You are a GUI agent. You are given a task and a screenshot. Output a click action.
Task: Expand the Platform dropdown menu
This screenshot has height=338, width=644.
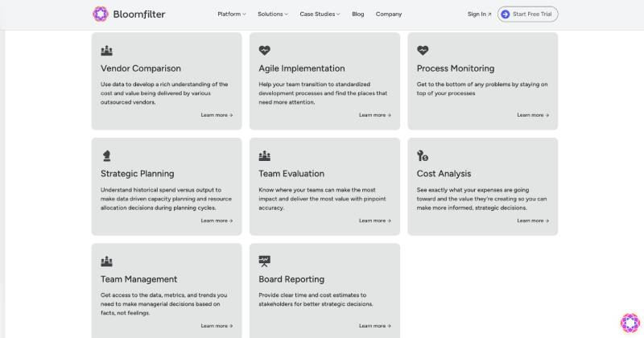(232, 14)
